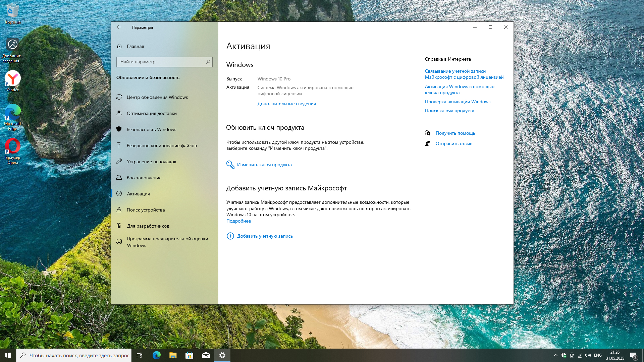Screen dimensions: 644x362
Task: Select Восстановление in the sidebar
Action: (144, 178)
